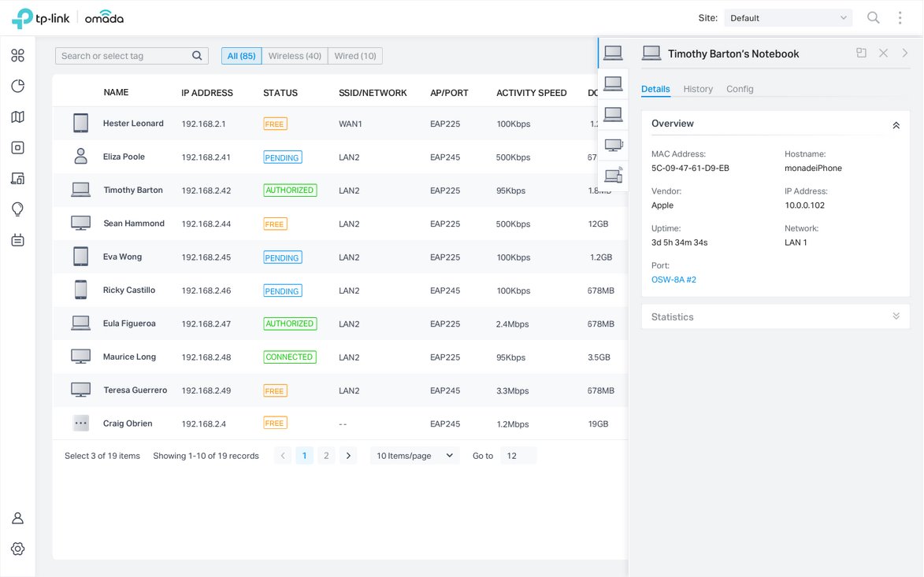Open the Insights lightbulb icon in sidebar
Viewport: 924px width, 577px height.
(17, 209)
